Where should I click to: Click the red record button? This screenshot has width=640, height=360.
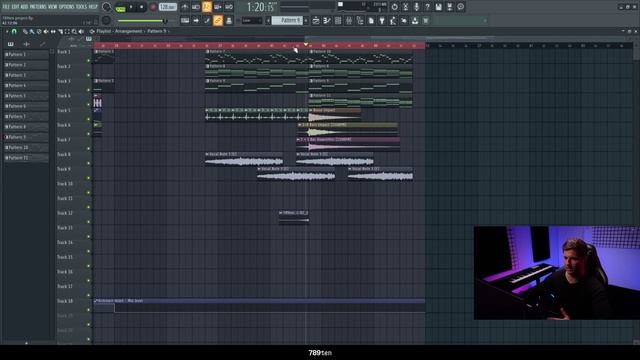click(x=153, y=7)
